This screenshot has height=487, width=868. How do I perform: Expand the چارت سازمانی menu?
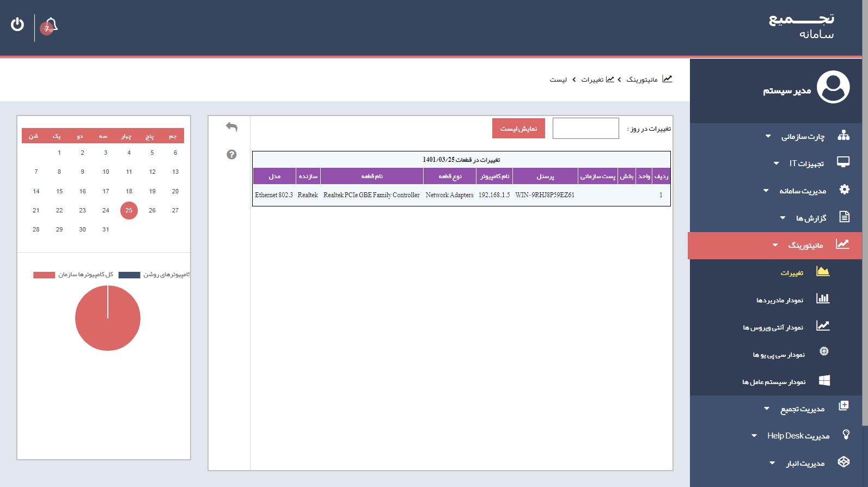(803, 136)
